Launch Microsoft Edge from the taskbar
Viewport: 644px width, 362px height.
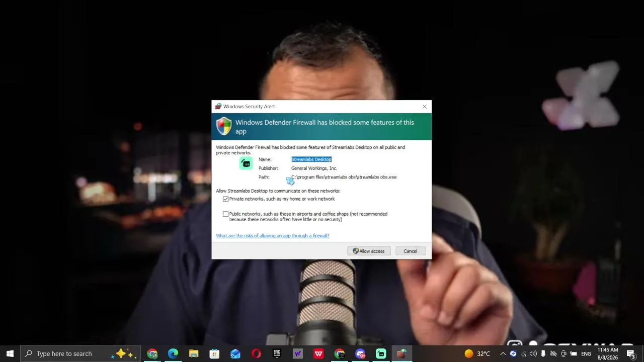pyautogui.click(x=173, y=353)
